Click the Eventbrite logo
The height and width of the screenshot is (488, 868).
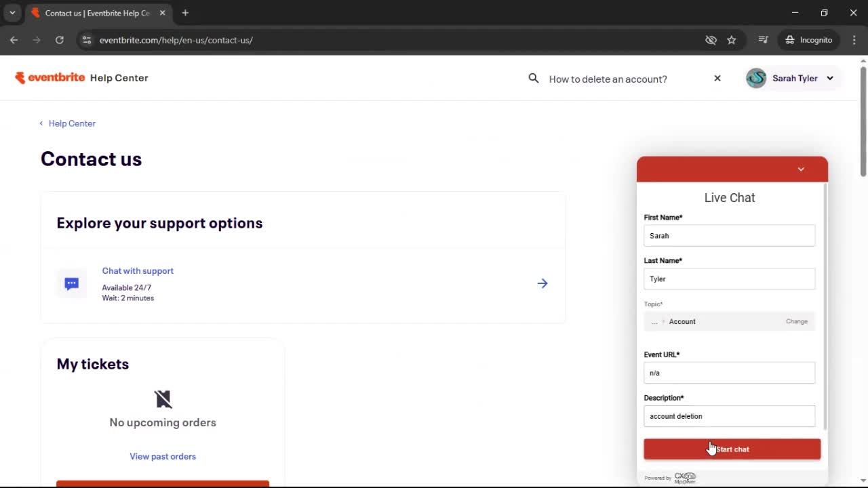(x=50, y=77)
